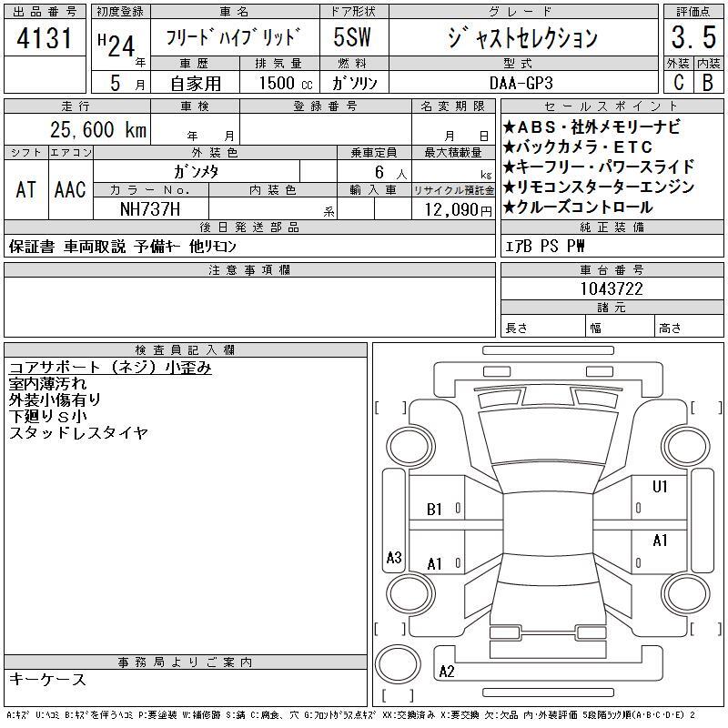Click the 注意事項欄 section header
The height and width of the screenshot is (728, 728).
click(x=249, y=270)
